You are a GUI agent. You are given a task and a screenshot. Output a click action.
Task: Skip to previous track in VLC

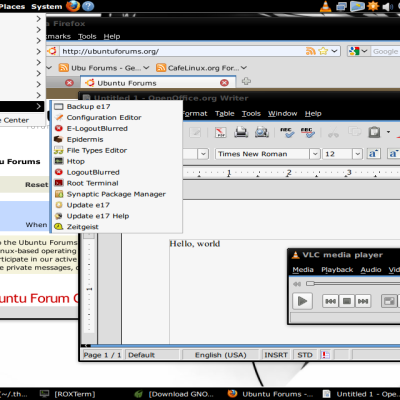pyautogui.click(x=330, y=301)
